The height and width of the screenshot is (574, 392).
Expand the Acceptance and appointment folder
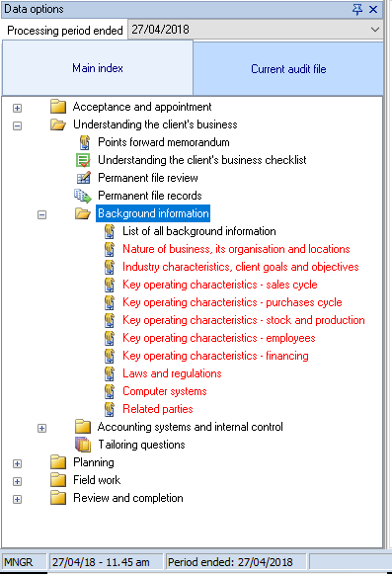[17, 108]
